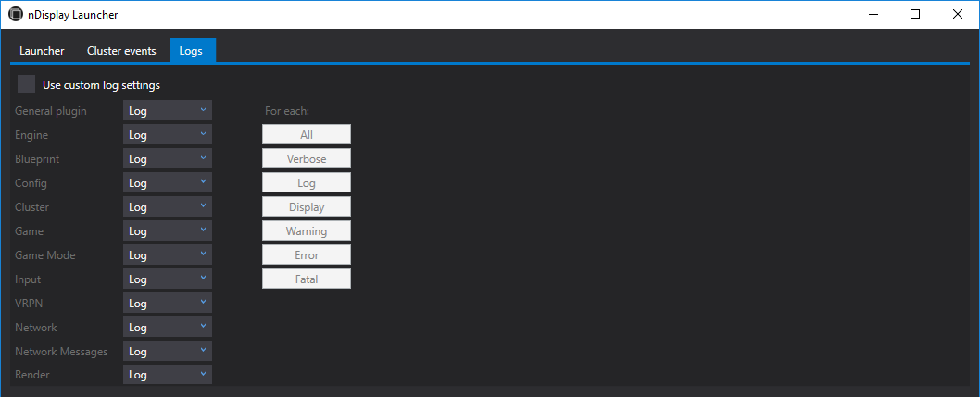Expand the Engine verbosity dropdown

point(168,135)
